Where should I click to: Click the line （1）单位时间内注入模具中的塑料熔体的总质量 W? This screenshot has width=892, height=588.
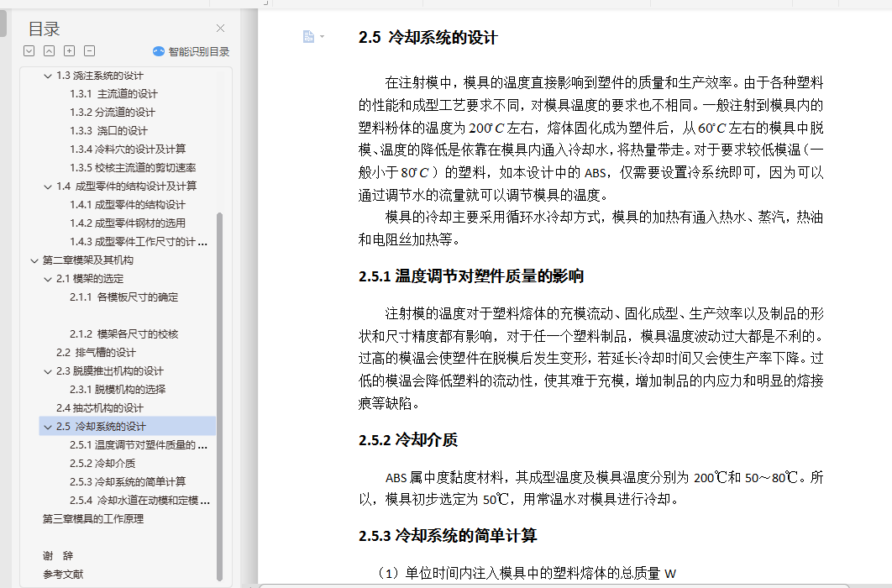pyautogui.click(x=526, y=573)
